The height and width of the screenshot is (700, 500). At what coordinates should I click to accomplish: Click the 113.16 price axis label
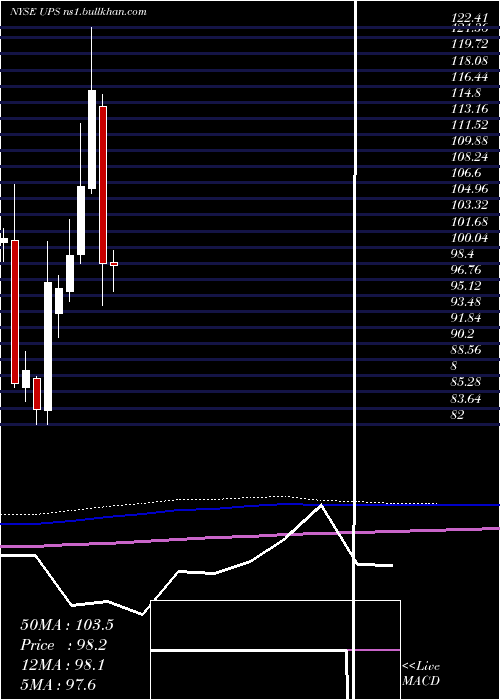click(469, 108)
